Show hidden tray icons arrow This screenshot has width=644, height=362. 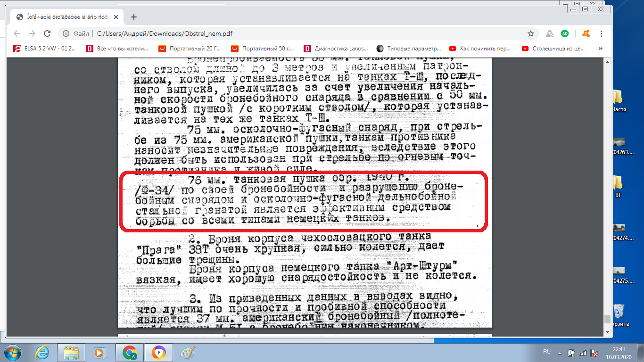[x=559, y=352]
